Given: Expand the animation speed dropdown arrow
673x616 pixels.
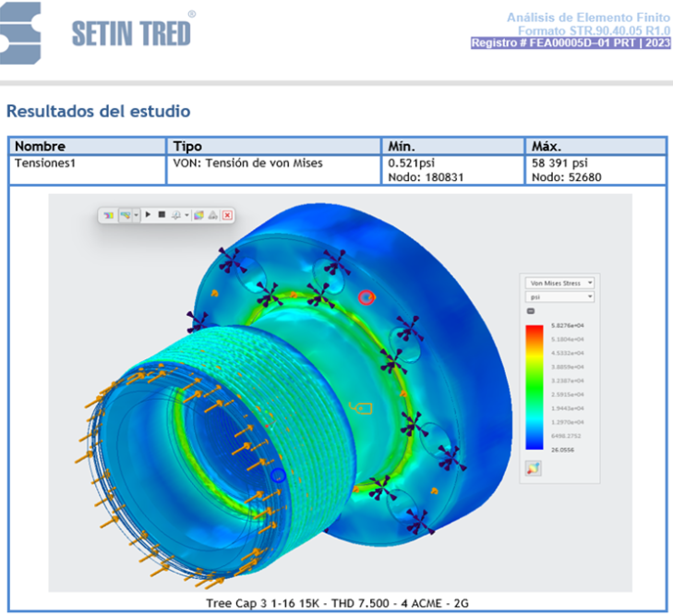Looking at the screenshot, I should click(x=186, y=215).
